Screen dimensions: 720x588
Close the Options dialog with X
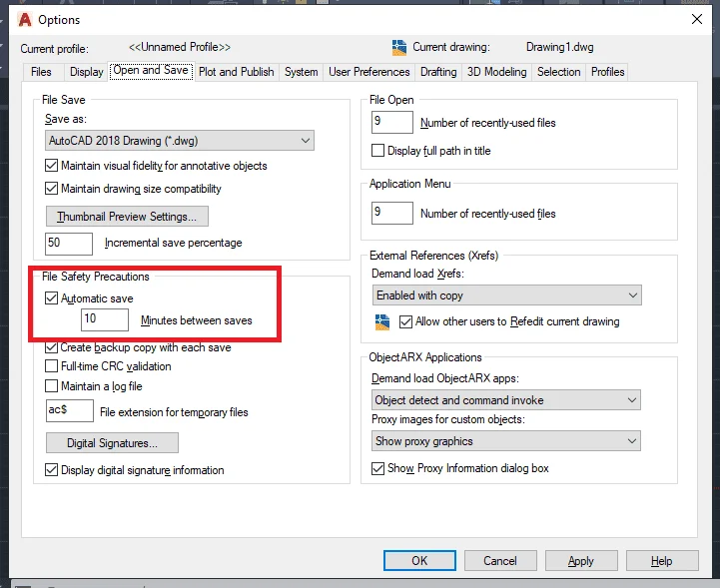click(x=697, y=19)
